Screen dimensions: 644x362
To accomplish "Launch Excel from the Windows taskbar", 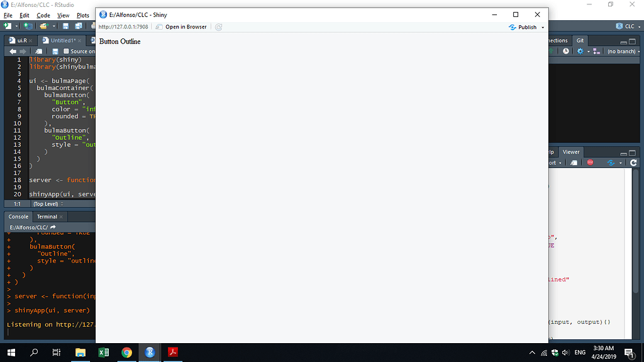I will pyautogui.click(x=103, y=352).
